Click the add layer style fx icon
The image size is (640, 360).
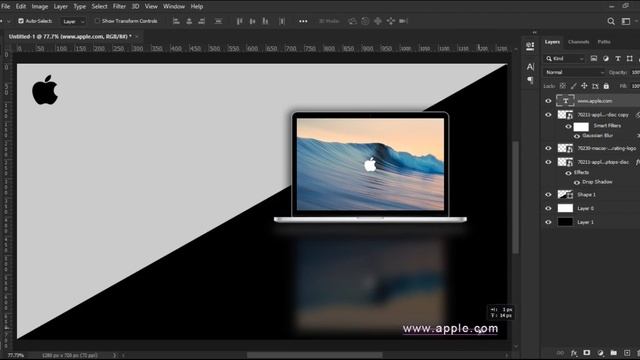[574, 353]
